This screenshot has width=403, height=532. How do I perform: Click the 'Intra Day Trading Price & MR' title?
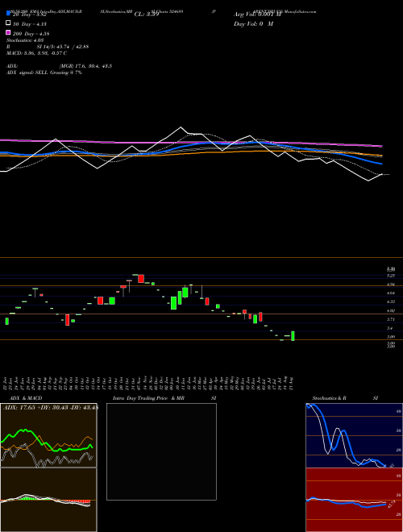[x=148, y=398]
